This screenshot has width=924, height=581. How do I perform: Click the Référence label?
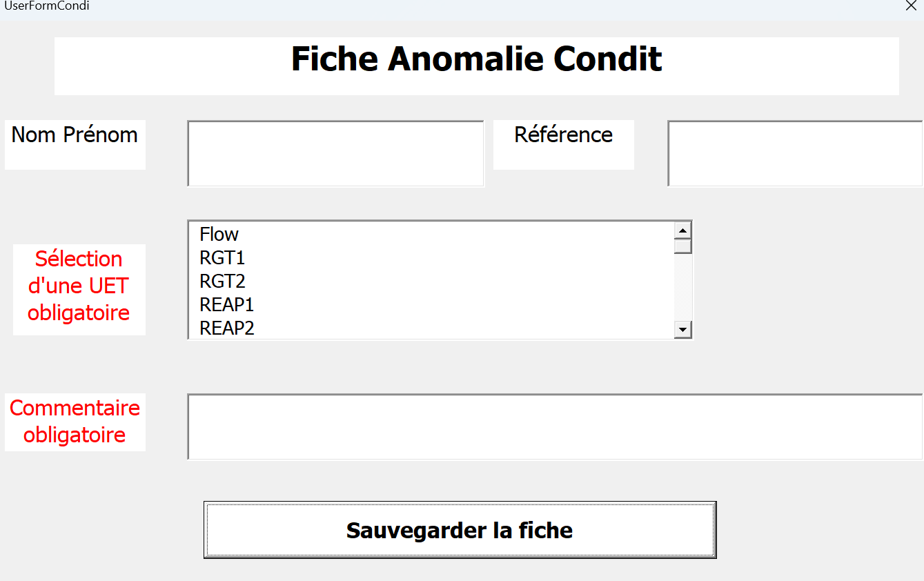[563, 135]
